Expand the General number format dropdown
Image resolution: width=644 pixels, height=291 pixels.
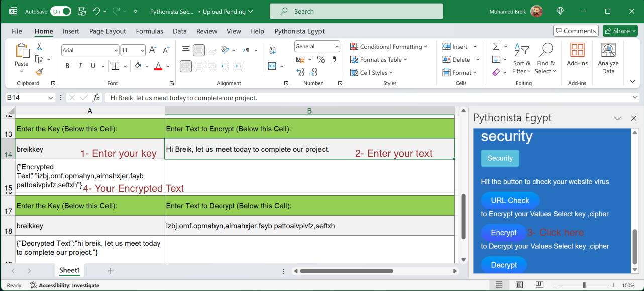[336, 46]
